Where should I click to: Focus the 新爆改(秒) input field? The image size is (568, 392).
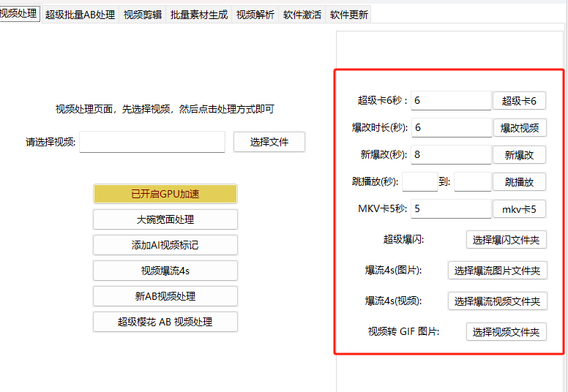451,154
